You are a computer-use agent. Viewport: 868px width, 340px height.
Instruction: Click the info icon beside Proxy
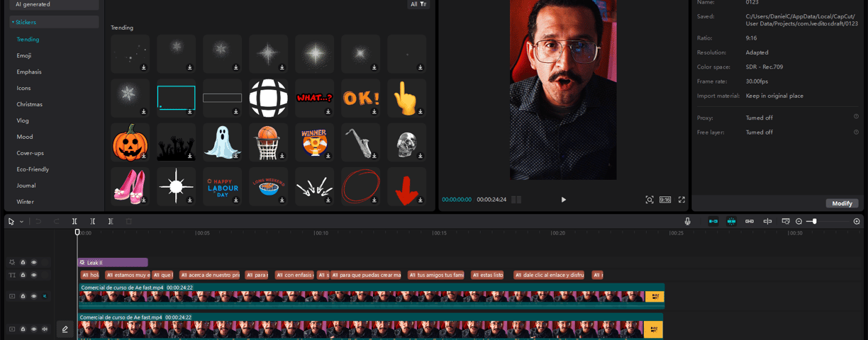click(856, 117)
